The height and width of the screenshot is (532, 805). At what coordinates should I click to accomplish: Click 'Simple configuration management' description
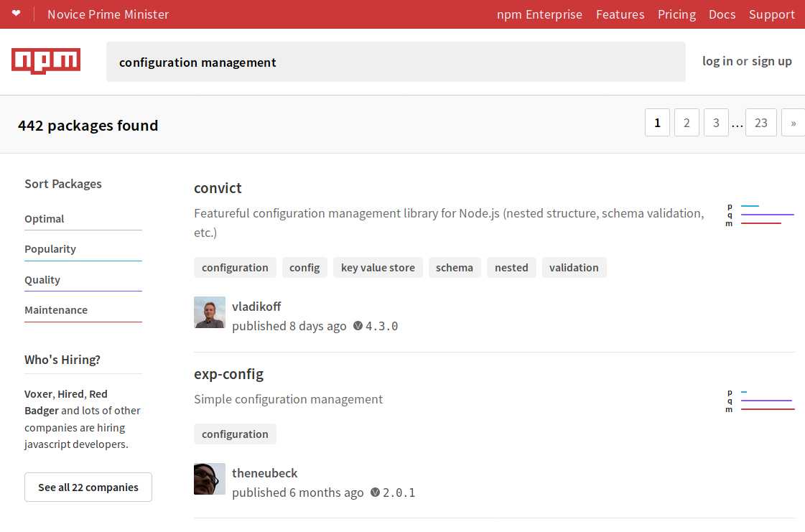(288, 399)
